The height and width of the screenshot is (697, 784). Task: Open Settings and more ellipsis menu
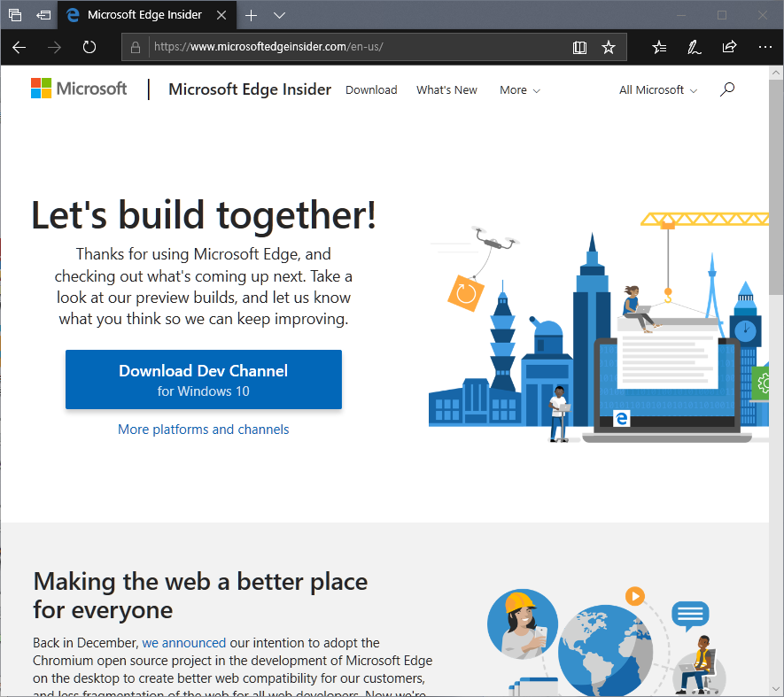(765, 47)
